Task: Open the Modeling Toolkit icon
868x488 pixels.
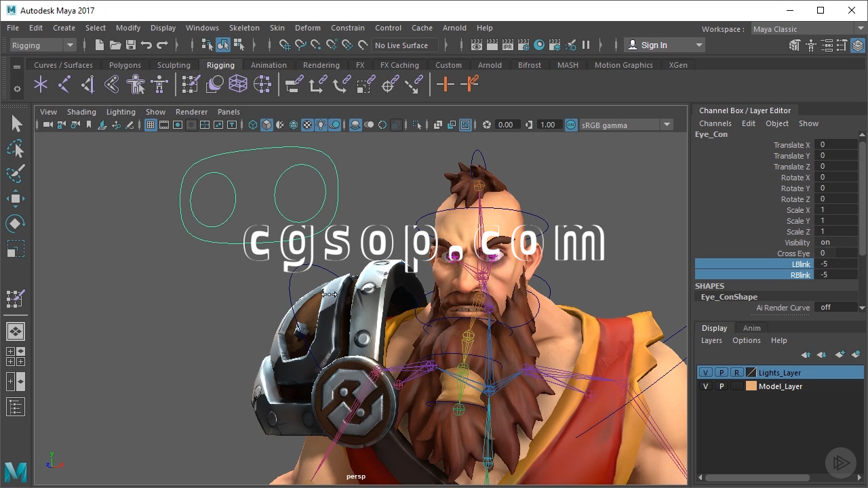Action: (795, 45)
